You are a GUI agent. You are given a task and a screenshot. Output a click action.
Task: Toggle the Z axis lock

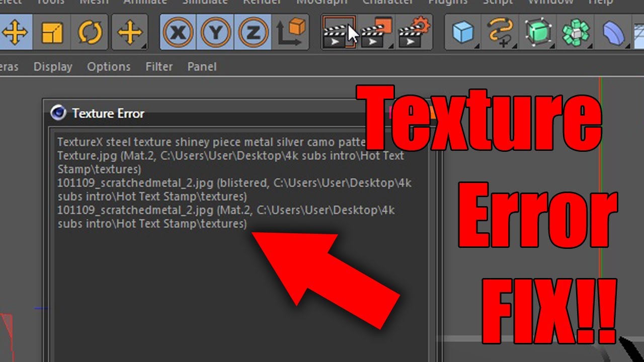pyautogui.click(x=253, y=32)
